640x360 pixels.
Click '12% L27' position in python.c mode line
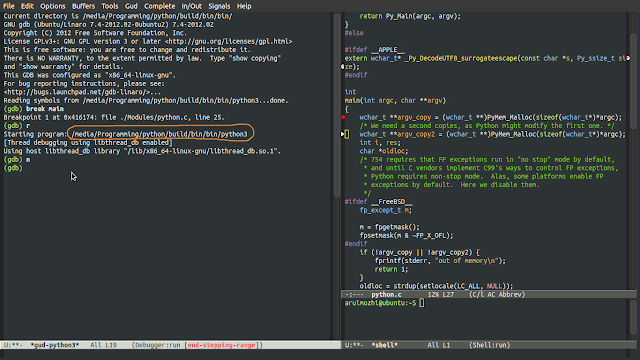pyautogui.click(x=440, y=294)
